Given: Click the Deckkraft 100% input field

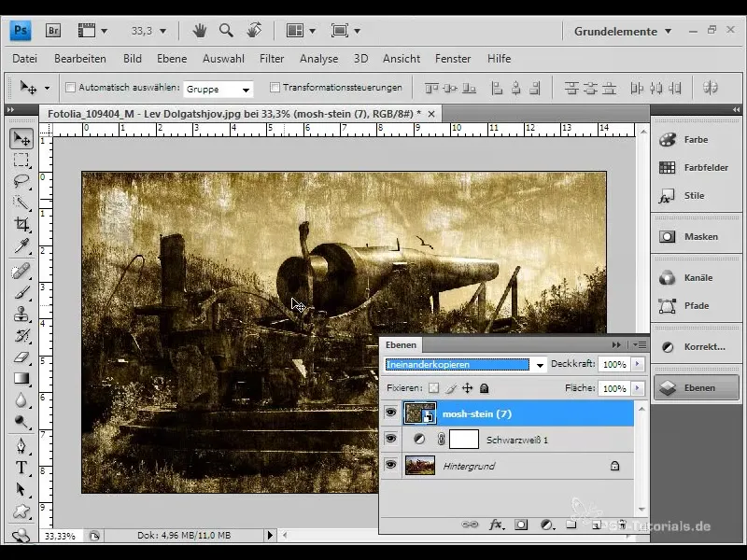Looking at the screenshot, I should (614, 364).
